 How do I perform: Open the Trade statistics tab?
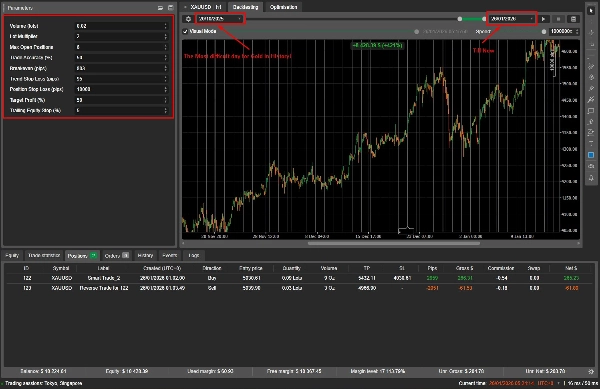tap(44, 255)
